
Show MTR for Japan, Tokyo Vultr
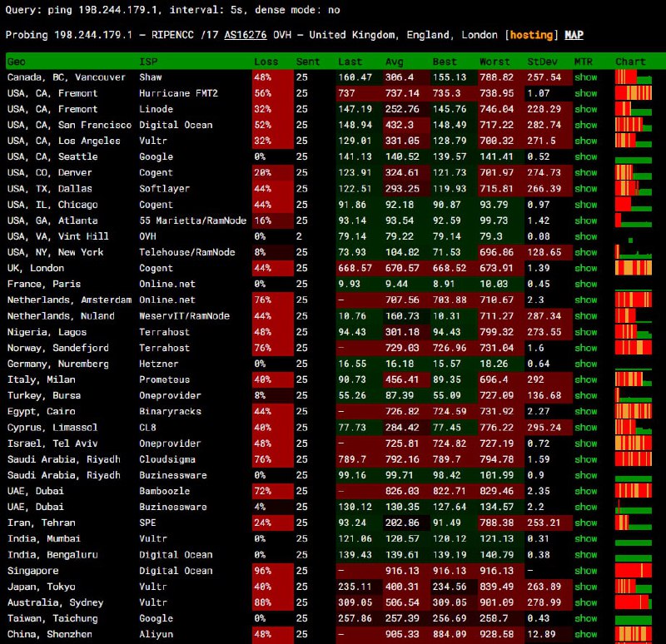tap(585, 587)
